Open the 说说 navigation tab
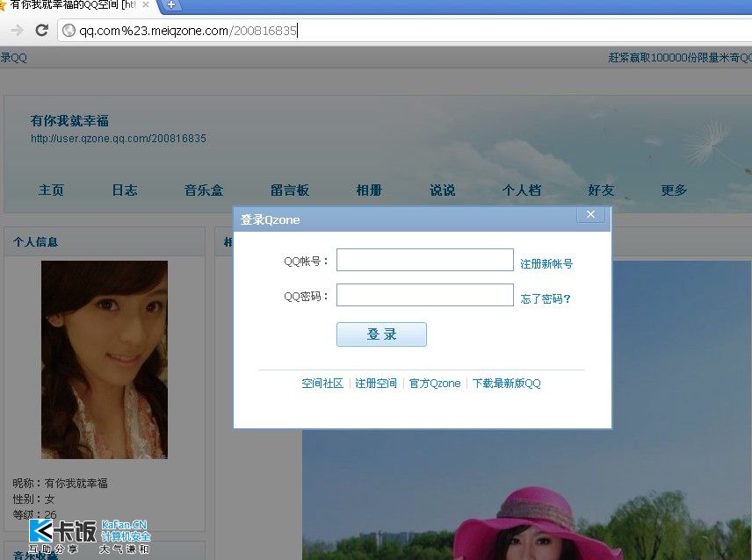752x560 pixels. [x=442, y=190]
